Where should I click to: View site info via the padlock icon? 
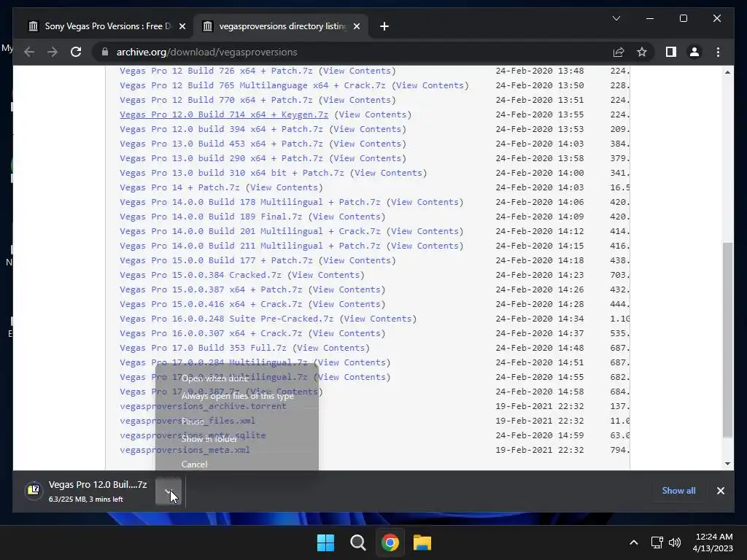pyautogui.click(x=105, y=52)
